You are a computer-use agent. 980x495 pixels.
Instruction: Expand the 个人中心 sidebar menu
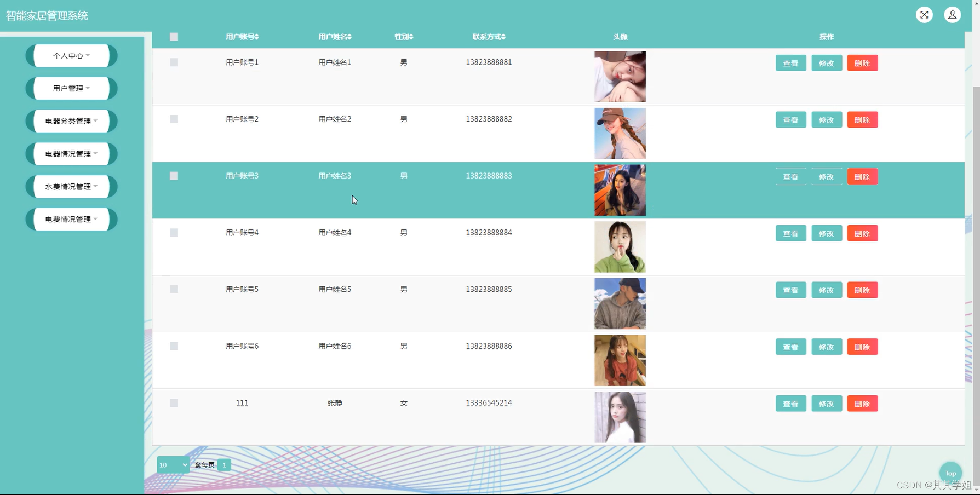tap(71, 56)
